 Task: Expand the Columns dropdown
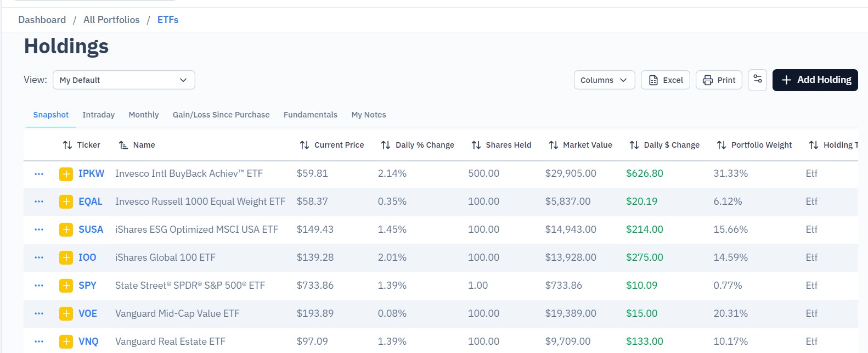coord(605,80)
